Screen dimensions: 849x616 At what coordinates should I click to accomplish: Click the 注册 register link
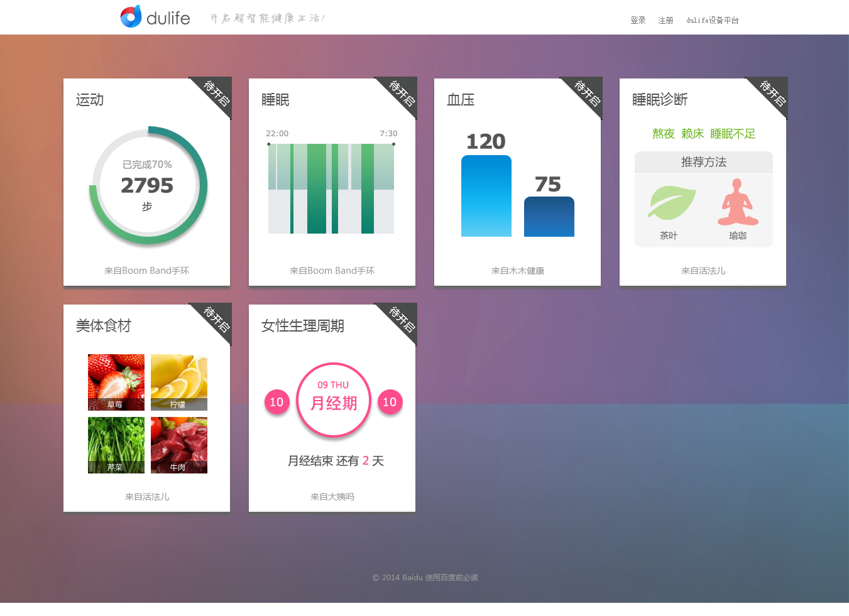pos(666,20)
